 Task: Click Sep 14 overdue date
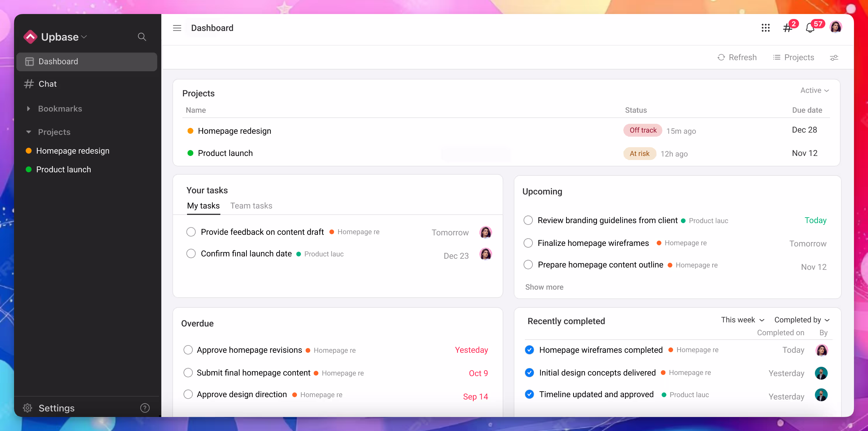click(475, 397)
